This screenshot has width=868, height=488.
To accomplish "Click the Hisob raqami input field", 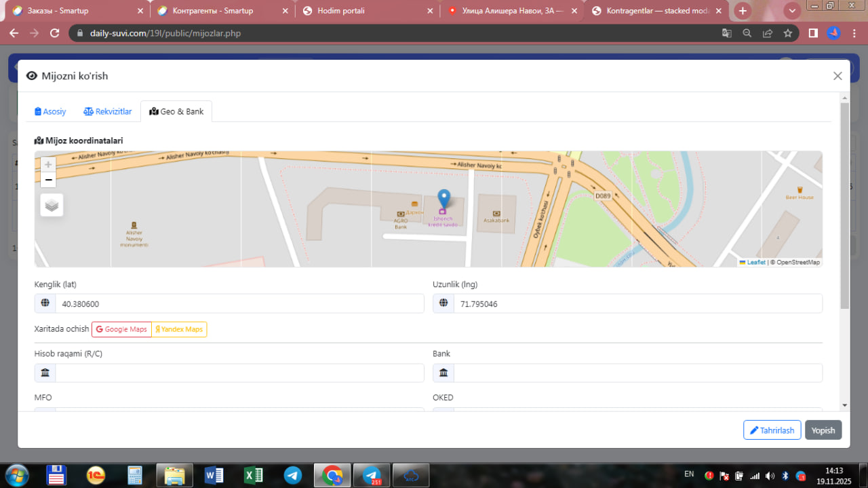I will click(x=239, y=373).
